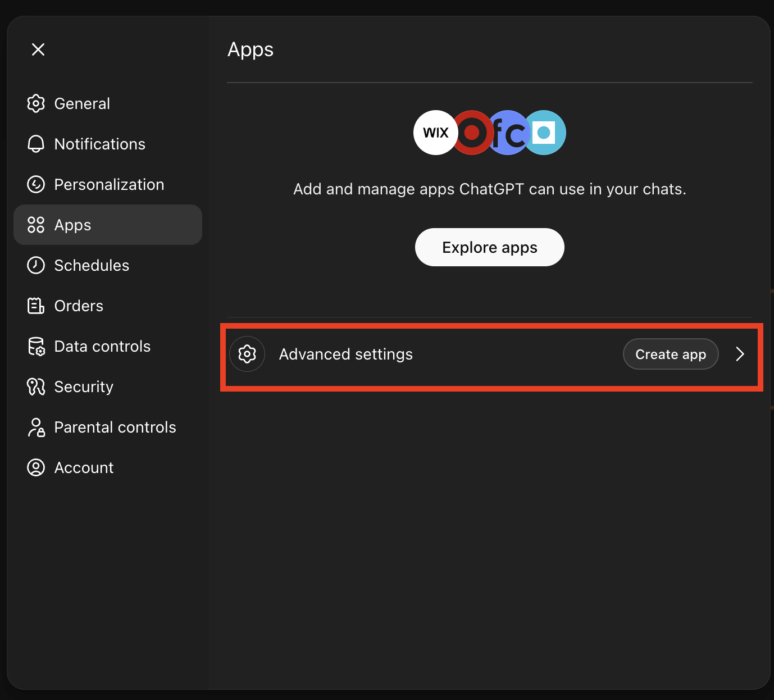Select the Personalization tab
Image resolution: width=774 pixels, height=700 pixels.
point(108,184)
